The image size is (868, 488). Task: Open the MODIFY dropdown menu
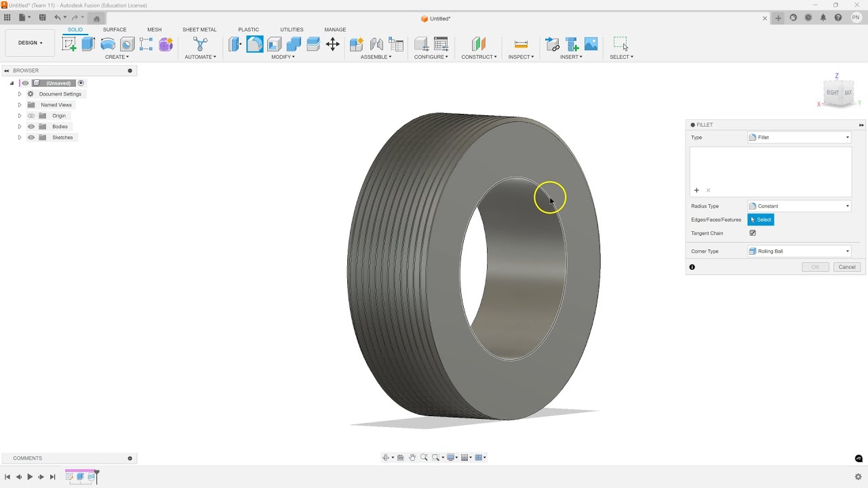tap(283, 57)
